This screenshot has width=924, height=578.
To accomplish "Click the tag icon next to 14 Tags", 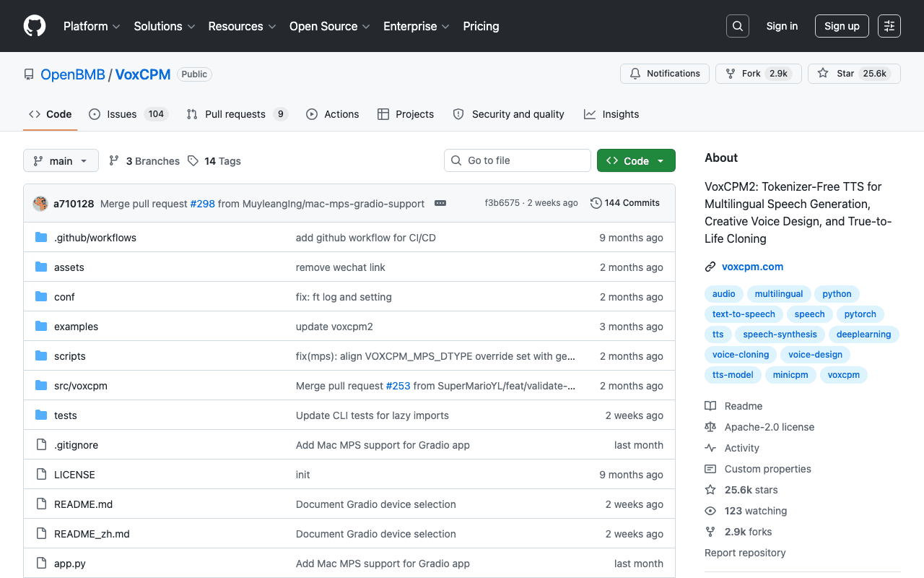I will coord(193,161).
